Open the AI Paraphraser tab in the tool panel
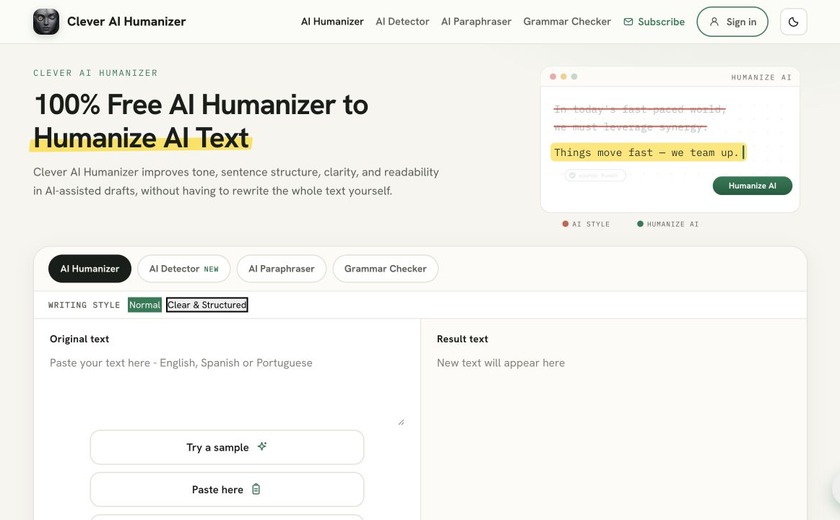This screenshot has width=840, height=520. 281,269
